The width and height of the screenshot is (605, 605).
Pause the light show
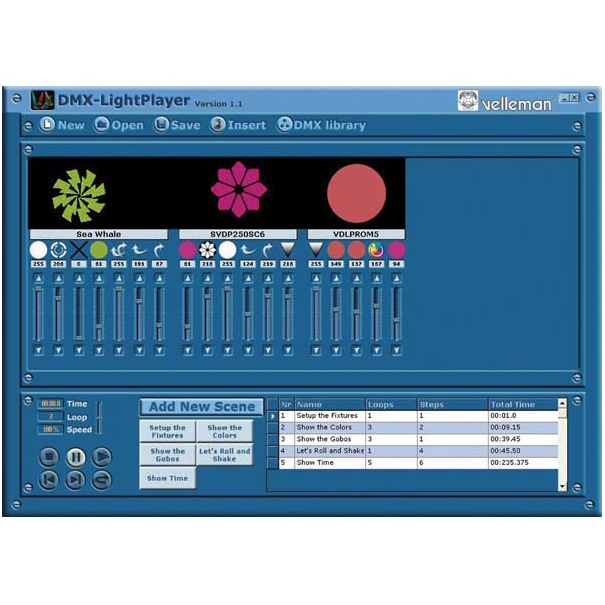[75, 456]
